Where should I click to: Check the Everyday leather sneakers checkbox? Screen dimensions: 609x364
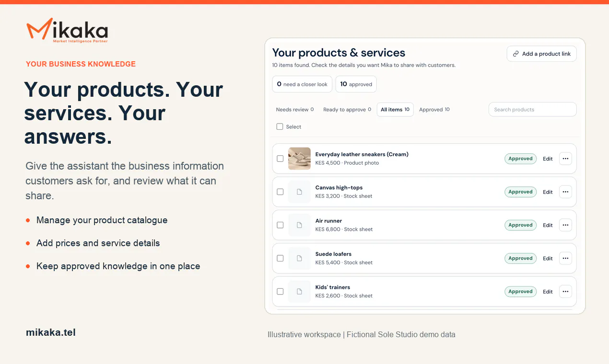click(x=280, y=159)
